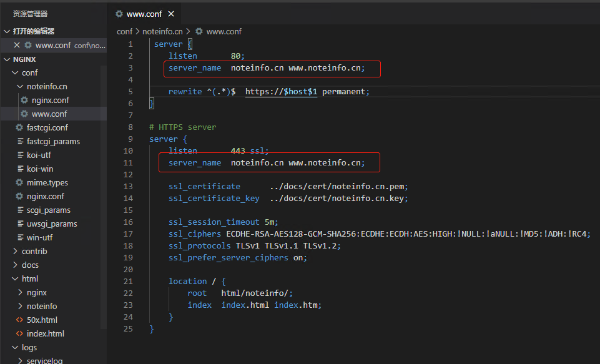Click line number 9 in gutter

[130, 139]
